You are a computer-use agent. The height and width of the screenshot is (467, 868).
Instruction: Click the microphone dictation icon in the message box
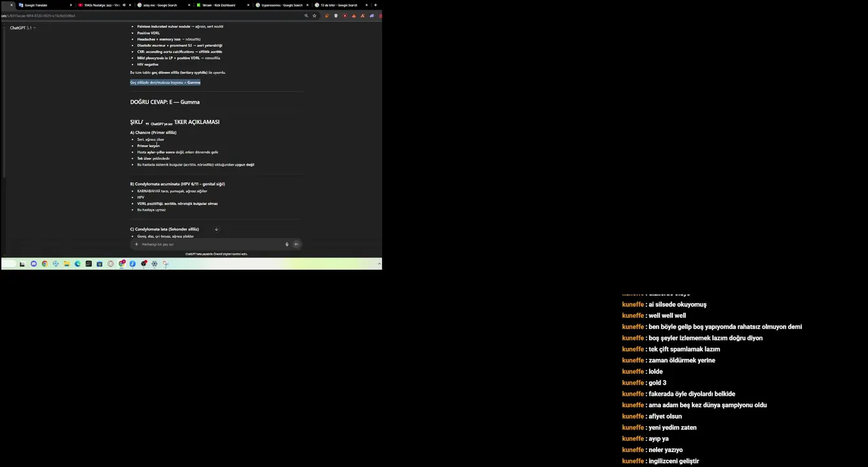[x=287, y=245]
